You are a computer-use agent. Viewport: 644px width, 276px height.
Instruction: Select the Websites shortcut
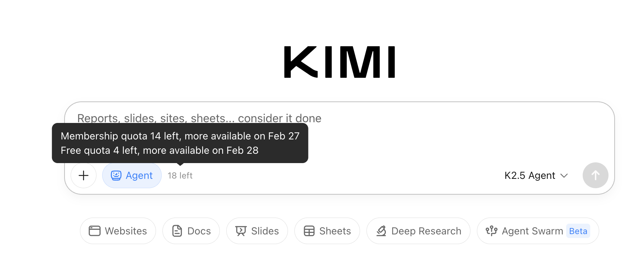[x=118, y=231]
